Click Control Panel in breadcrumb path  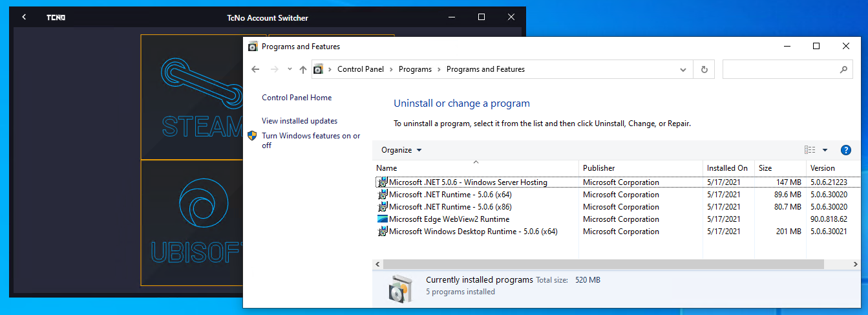pos(361,69)
